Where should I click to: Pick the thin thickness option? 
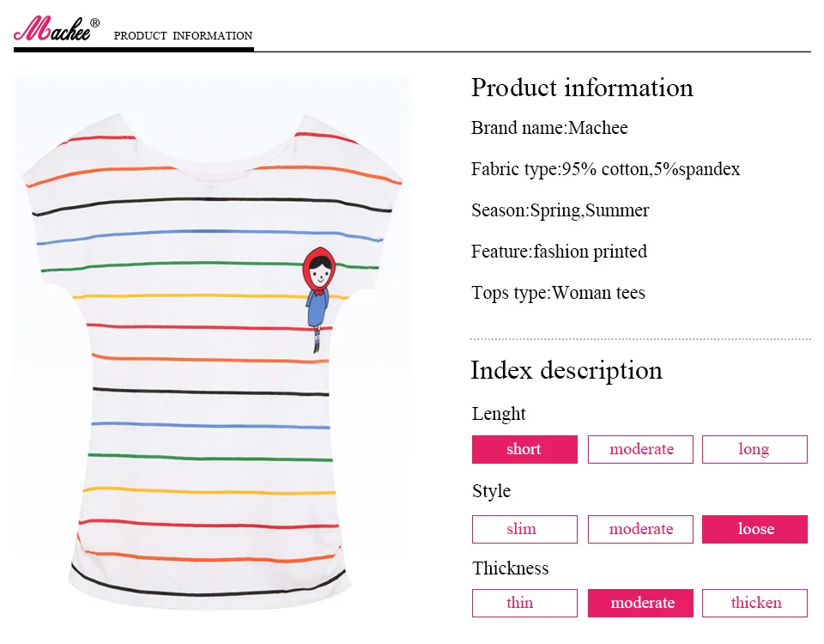coord(524,603)
